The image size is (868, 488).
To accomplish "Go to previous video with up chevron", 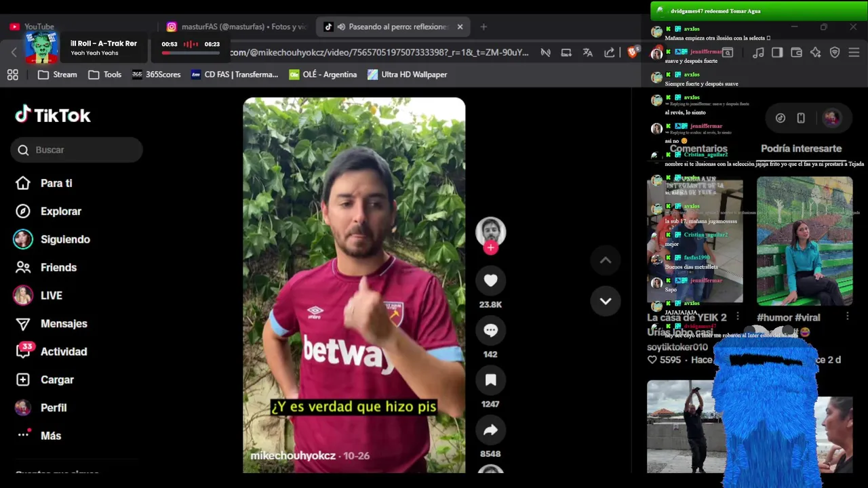I will [x=606, y=260].
